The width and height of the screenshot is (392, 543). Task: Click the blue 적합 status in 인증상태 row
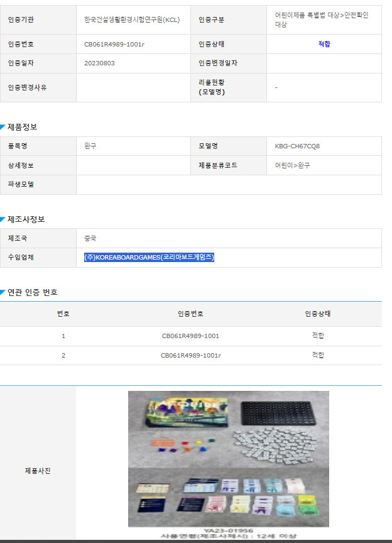click(324, 44)
